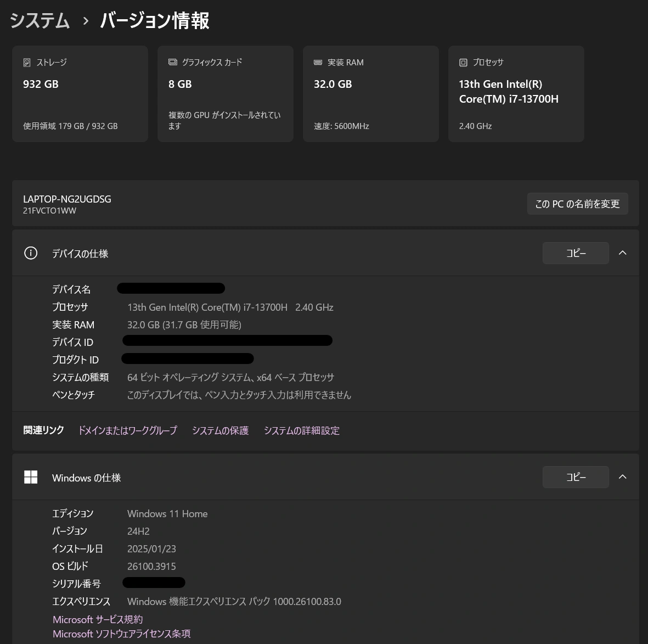Open ドメインまたはワークグループ link
This screenshot has width=648, height=644.
pos(128,430)
